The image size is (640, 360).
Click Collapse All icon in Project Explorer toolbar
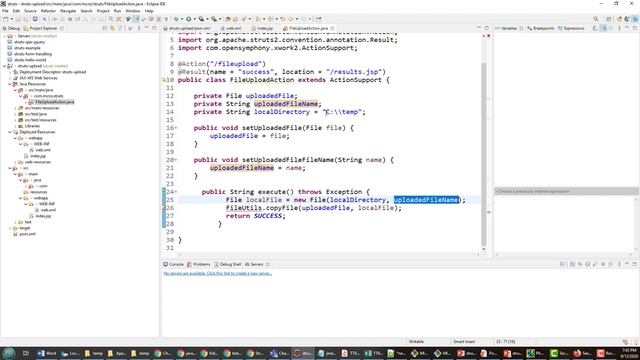click(105, 28)
